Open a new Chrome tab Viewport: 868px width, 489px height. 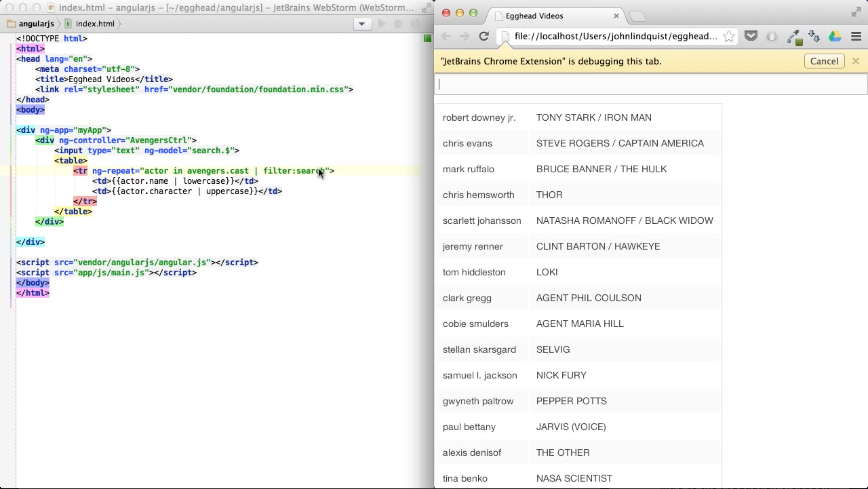click(x=637, y=16)
